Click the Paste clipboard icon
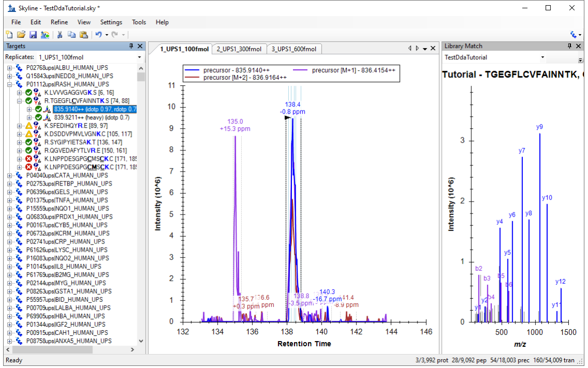This screenshot has height=368, width=588. tap(83, 35)
